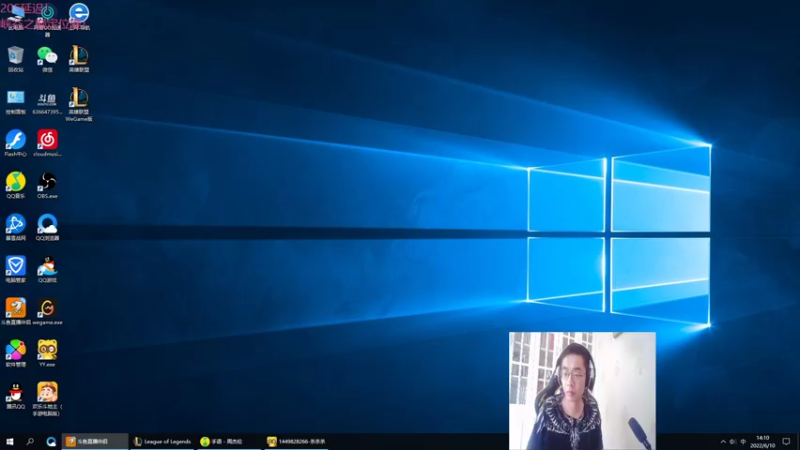Open the clock showing 14:10
Screen dimensions: 800x450
(763, 442)
